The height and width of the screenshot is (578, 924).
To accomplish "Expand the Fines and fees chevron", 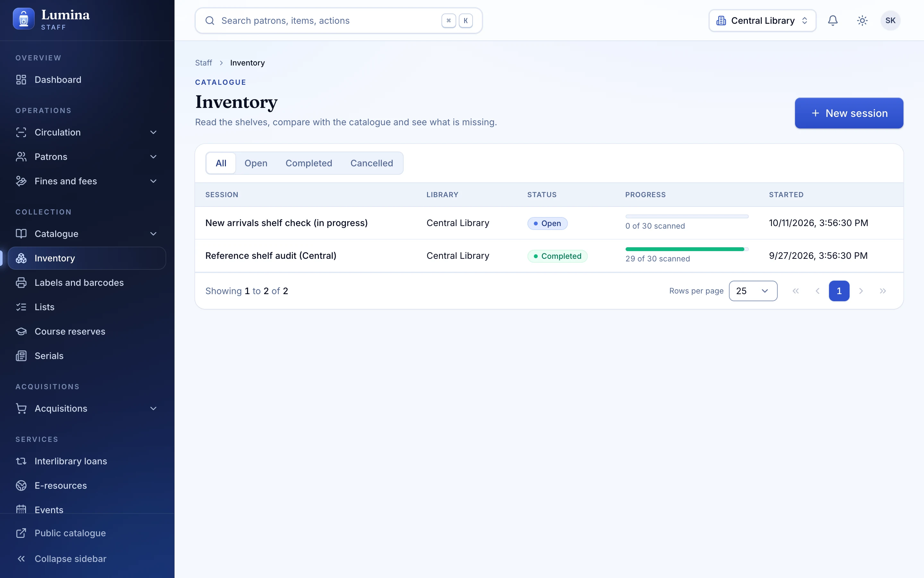I will [153, 181].
